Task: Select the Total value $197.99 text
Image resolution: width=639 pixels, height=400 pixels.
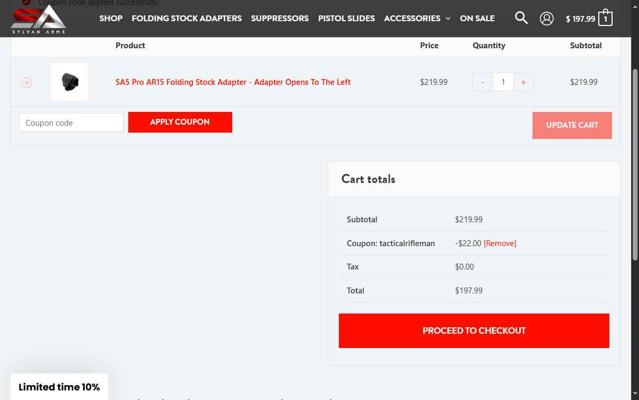Action: 469,291
